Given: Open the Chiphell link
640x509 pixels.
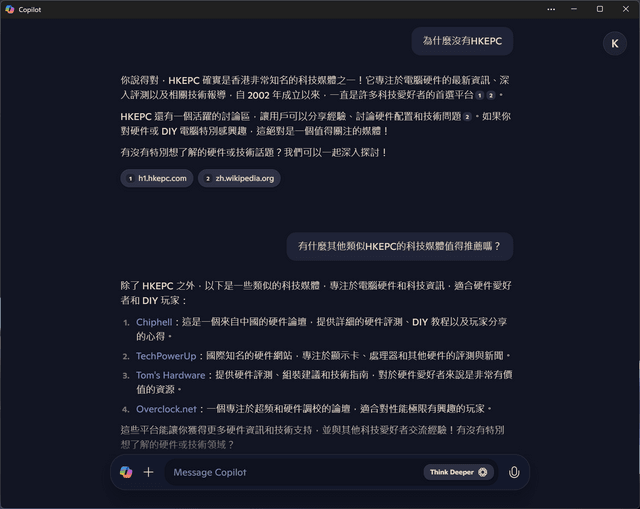Looking at the screenshot, I should (x=154, y=322).
